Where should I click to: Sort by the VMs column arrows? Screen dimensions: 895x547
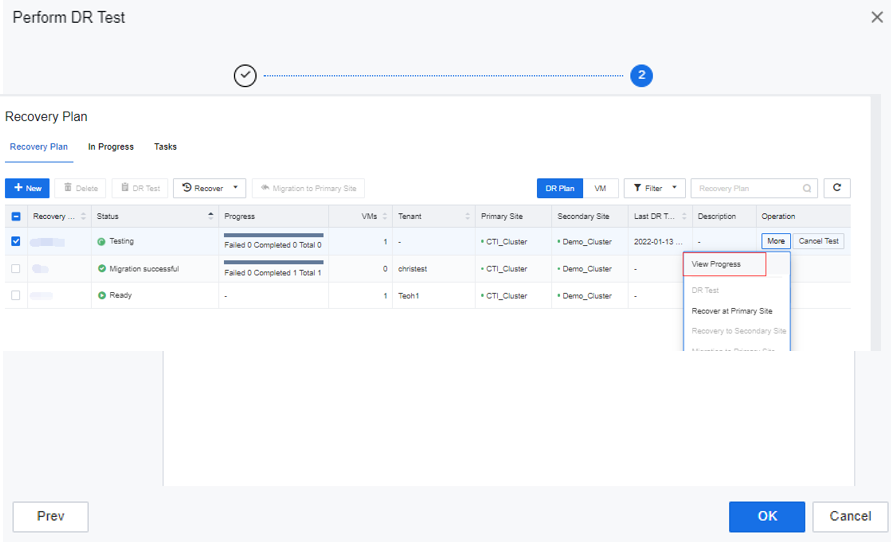[385, 216]
